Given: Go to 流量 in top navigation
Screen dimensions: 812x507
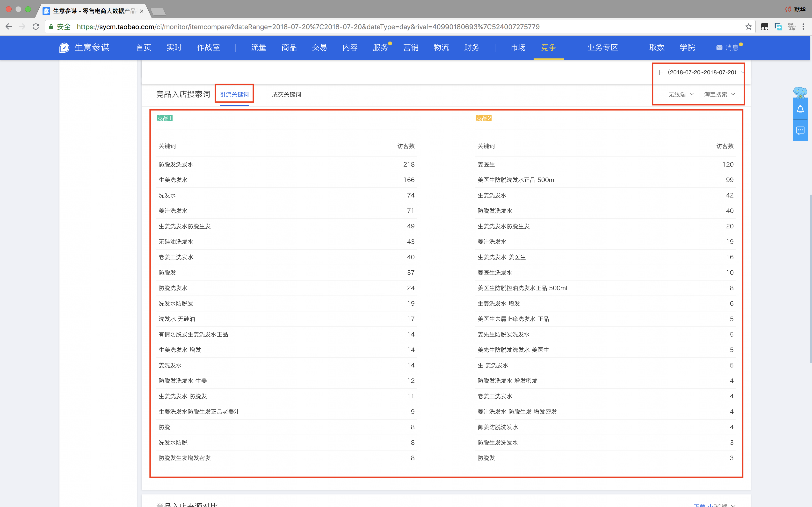Looking at the screenshot, I should (x=258, y=48).
